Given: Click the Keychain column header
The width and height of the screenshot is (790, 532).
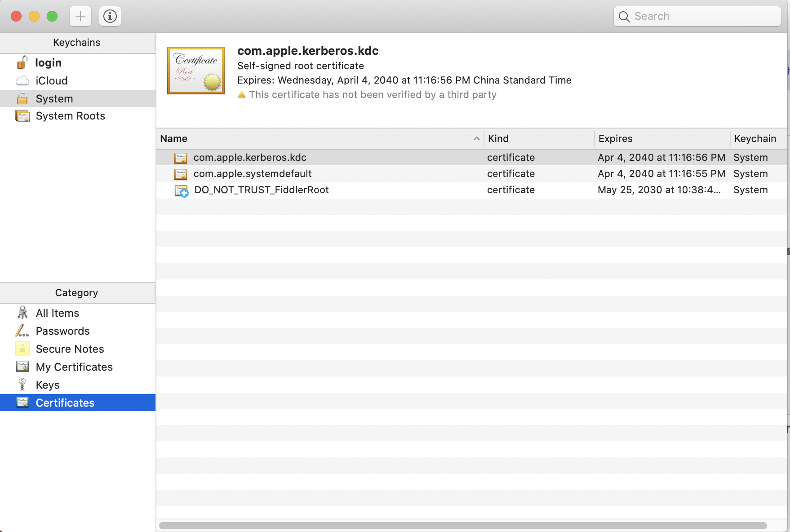Looking at the screenshot, I should (x=755, y=139).
